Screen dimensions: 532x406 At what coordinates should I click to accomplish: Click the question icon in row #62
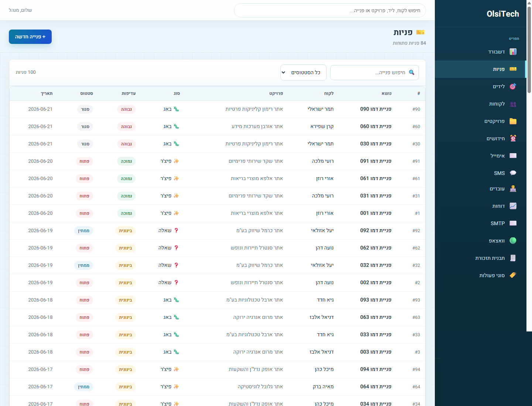coord(176,248)
